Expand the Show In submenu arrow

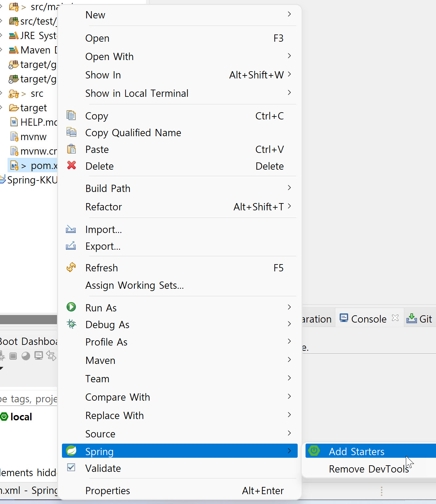289,74
